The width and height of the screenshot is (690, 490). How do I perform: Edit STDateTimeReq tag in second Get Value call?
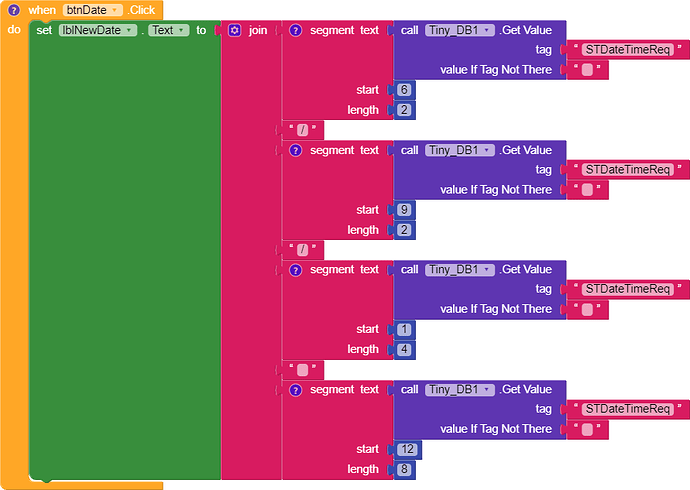628,170
